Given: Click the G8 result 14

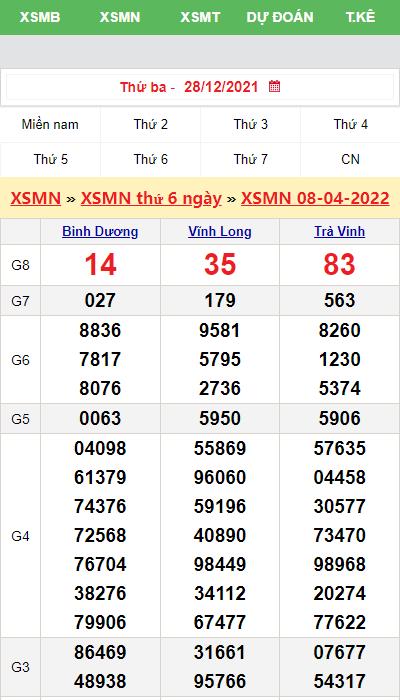Looking at the screenshot, I should pos(100,264).
